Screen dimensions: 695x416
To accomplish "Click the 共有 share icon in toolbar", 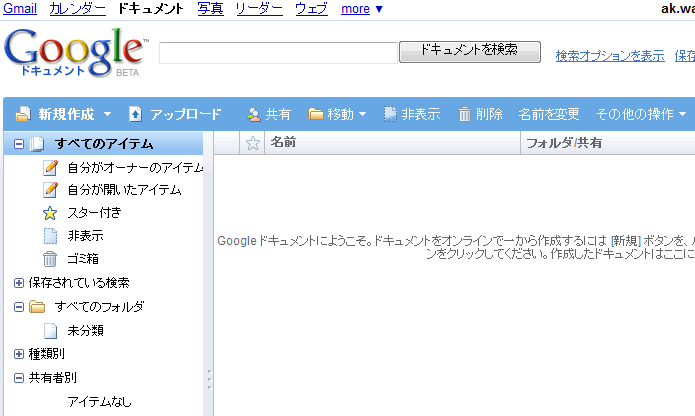I will [x=254, y=114].
